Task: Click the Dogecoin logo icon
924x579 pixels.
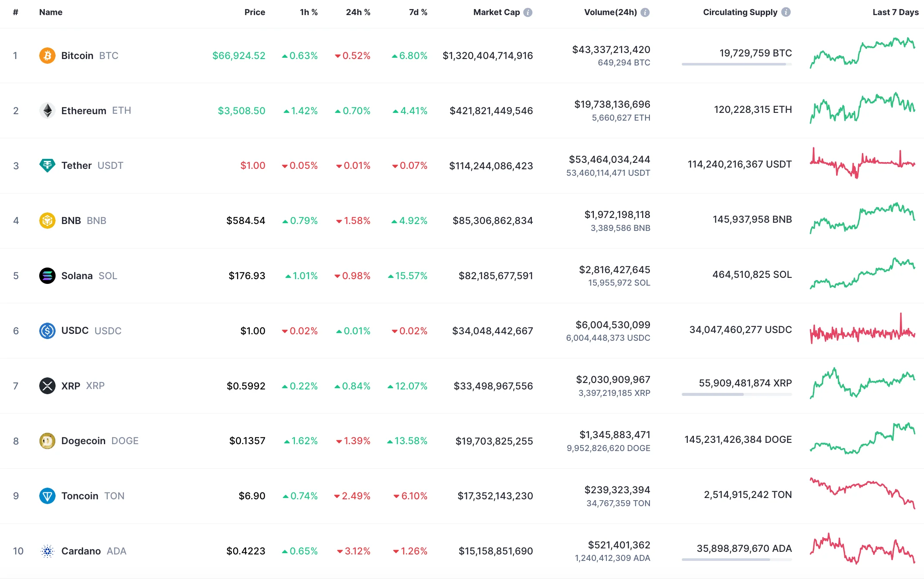Action: (x=47, y=441)
